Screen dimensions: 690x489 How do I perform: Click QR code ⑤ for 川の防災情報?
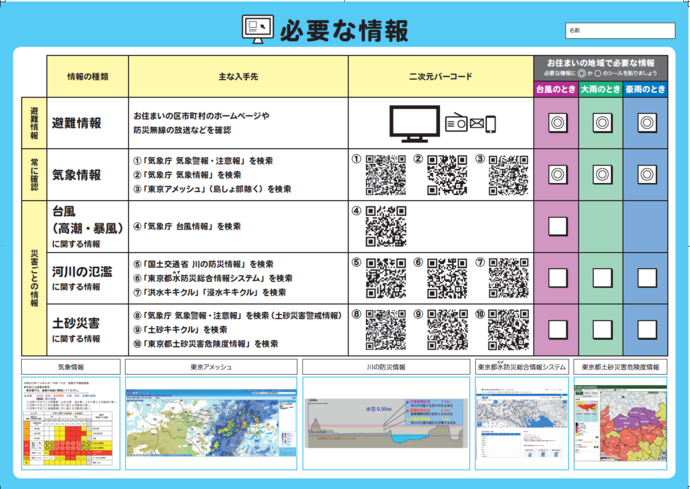click(386, 278)
